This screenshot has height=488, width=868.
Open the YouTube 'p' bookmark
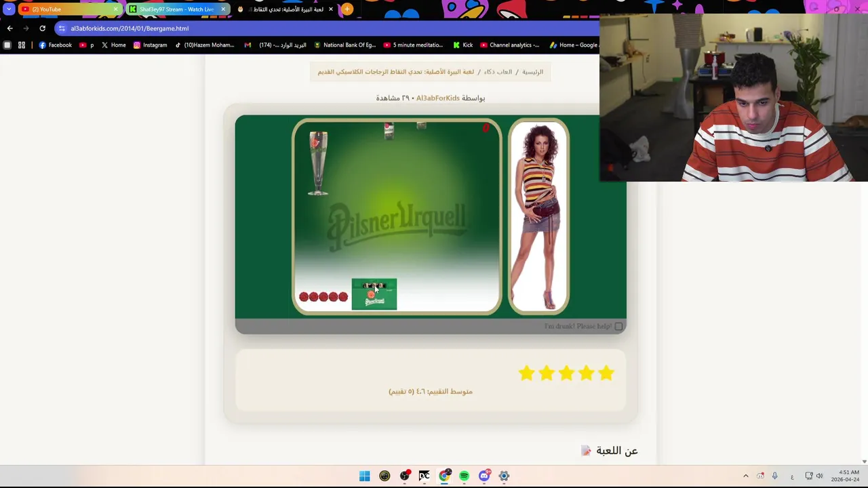pos(87,45)
